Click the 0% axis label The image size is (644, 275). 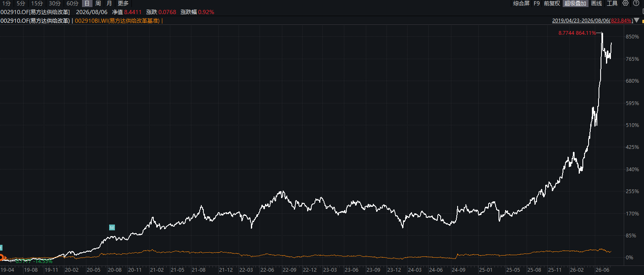630,257
